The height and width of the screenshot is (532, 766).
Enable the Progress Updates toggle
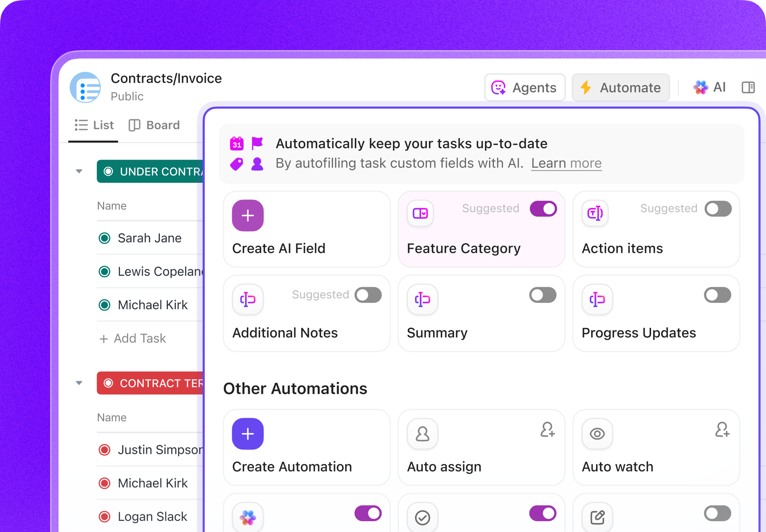(x=717, y=295)
